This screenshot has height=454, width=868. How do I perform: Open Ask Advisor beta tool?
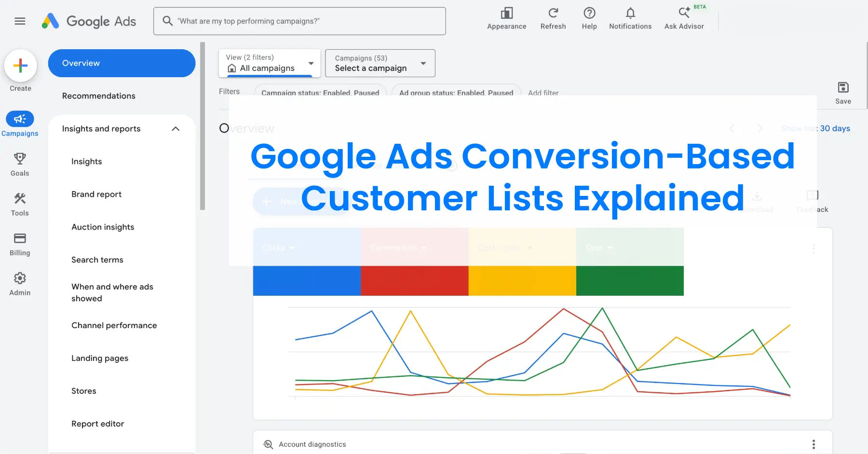coord(684,19)
